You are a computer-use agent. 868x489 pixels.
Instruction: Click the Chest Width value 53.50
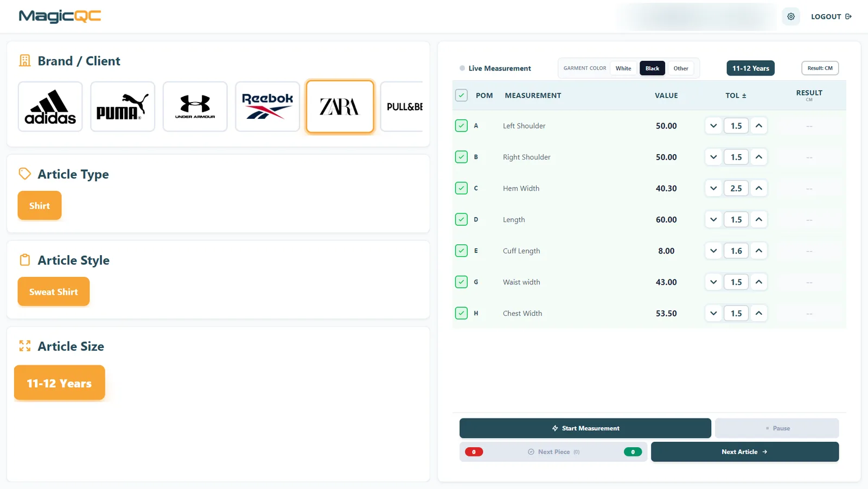(x=666, y=313)
